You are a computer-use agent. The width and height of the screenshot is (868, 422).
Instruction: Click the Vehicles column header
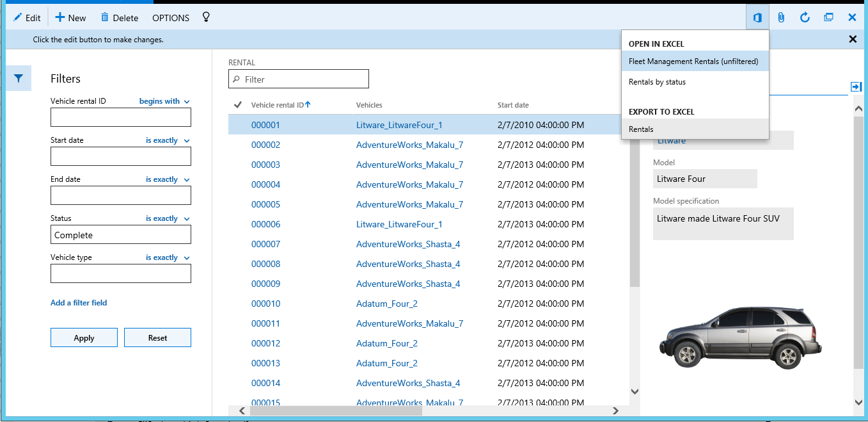pos(369,105)
